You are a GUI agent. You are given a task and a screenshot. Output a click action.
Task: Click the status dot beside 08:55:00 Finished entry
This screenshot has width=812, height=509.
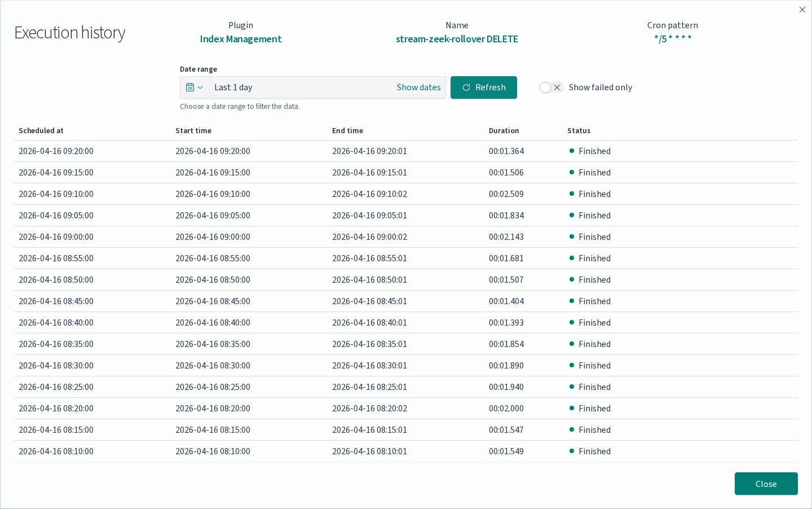pos(572,258)
